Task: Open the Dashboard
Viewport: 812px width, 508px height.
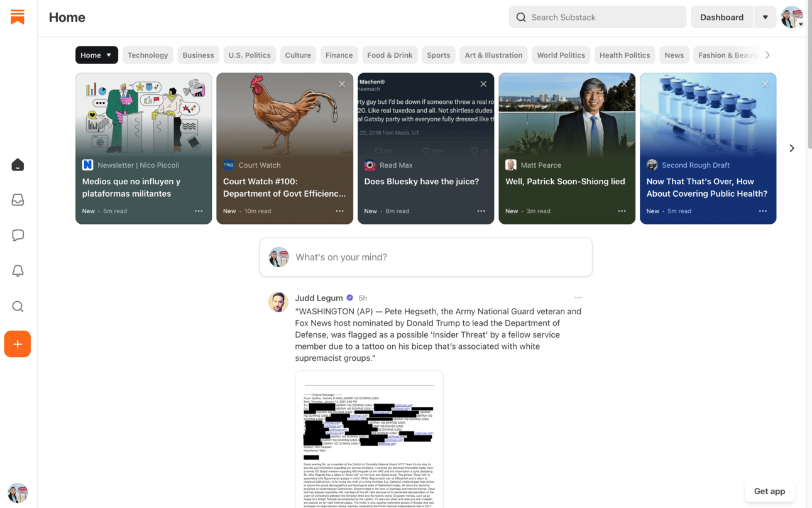Action: [x=721, y=17]
